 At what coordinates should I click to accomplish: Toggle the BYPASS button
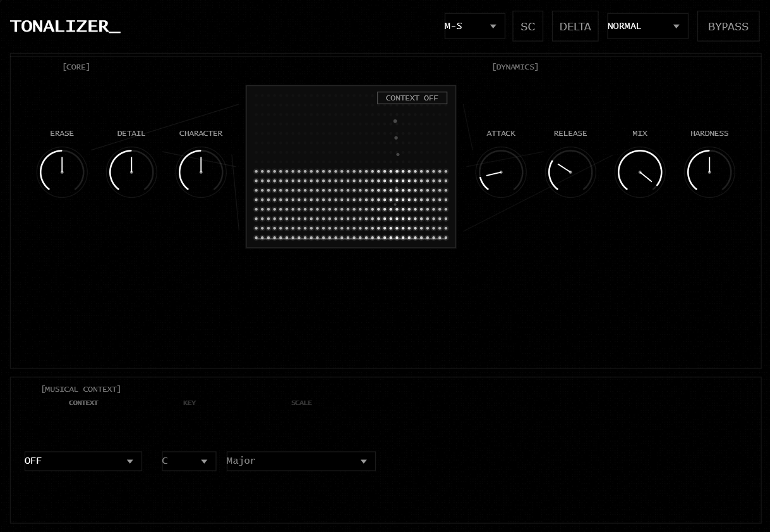click(728, 27)
